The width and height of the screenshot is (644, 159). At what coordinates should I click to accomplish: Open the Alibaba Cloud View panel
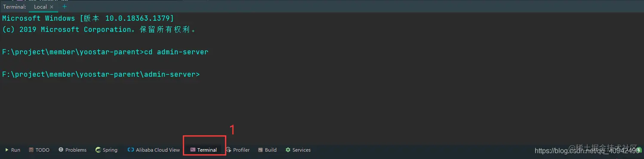(154, 150)
